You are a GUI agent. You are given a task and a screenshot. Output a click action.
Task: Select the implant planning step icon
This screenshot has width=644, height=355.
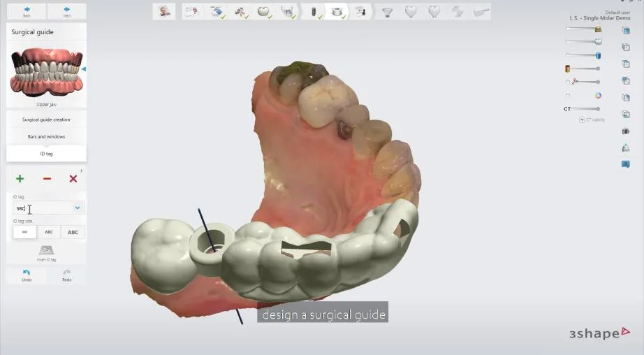[314, 11]
